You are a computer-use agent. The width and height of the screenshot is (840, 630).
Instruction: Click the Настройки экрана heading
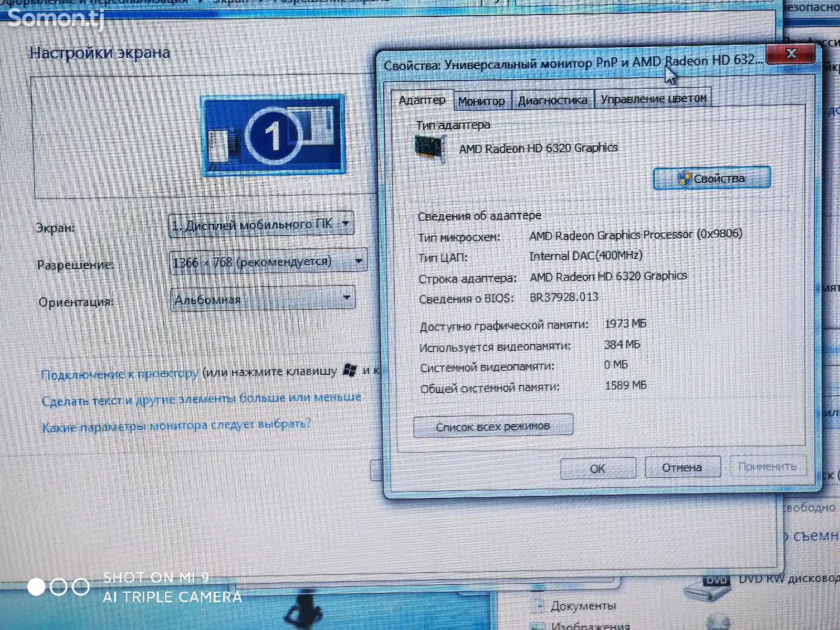click(100, 52)
